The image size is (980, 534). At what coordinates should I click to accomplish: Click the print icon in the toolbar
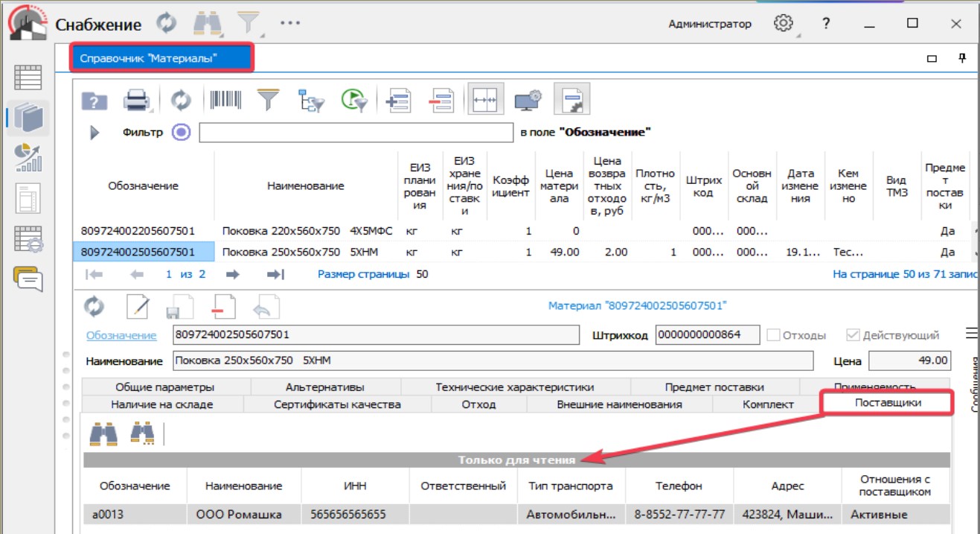pyautogui.click(x=136, y=100)
